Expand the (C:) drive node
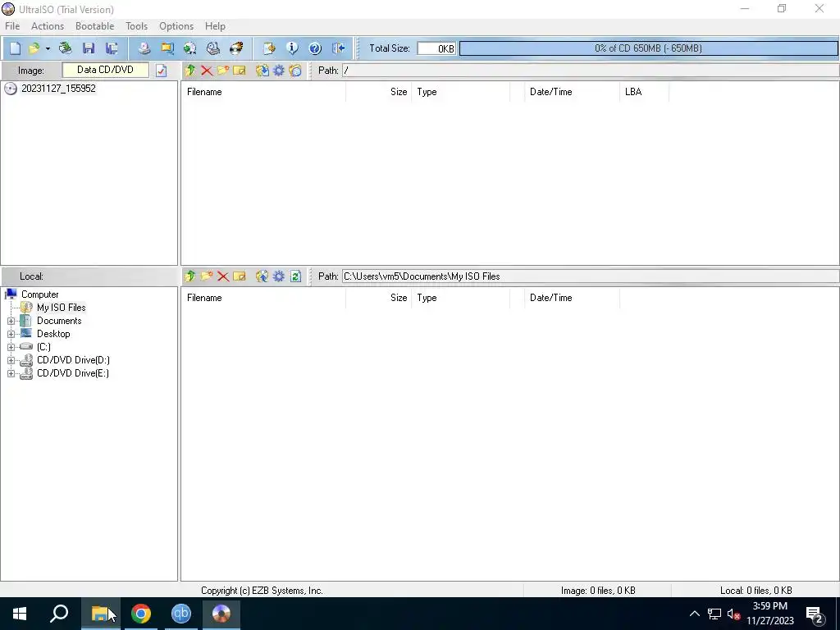 pos(11,347)
